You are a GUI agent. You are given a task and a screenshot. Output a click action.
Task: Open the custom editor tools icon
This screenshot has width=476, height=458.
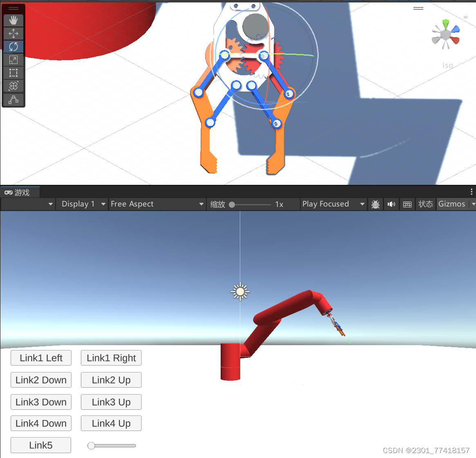13,99
